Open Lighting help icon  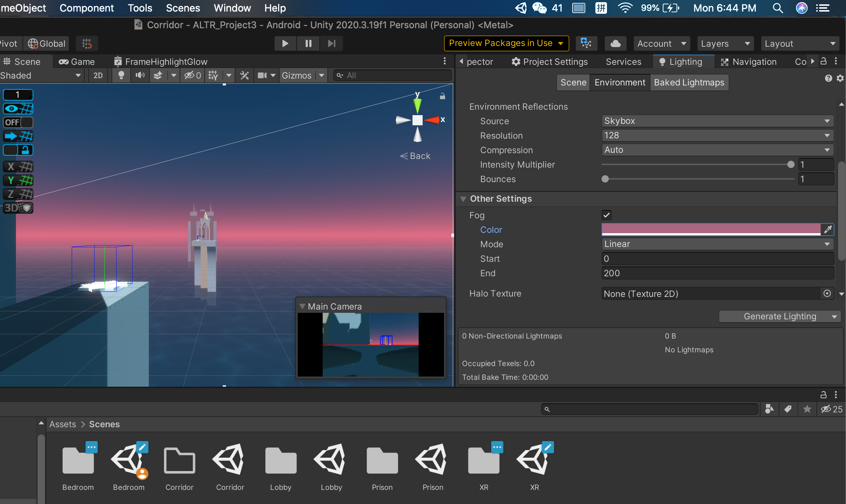pyautogui.click(x=828, y=78)
